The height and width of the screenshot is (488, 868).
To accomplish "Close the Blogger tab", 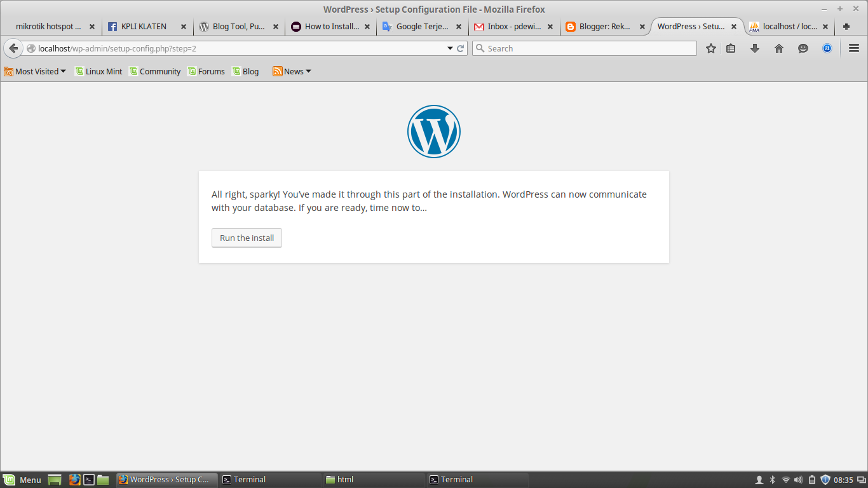I will tap(642, 27).
